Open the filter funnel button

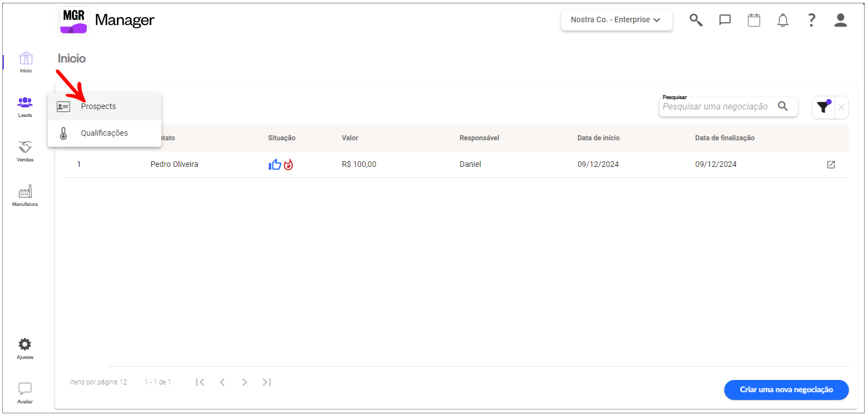pos(823,107)
